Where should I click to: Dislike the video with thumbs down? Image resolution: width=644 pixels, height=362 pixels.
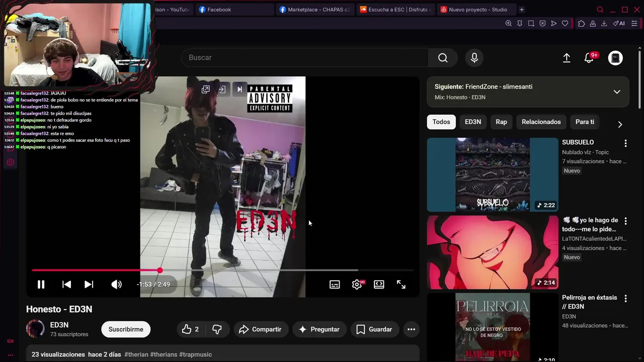click(217, 329)
